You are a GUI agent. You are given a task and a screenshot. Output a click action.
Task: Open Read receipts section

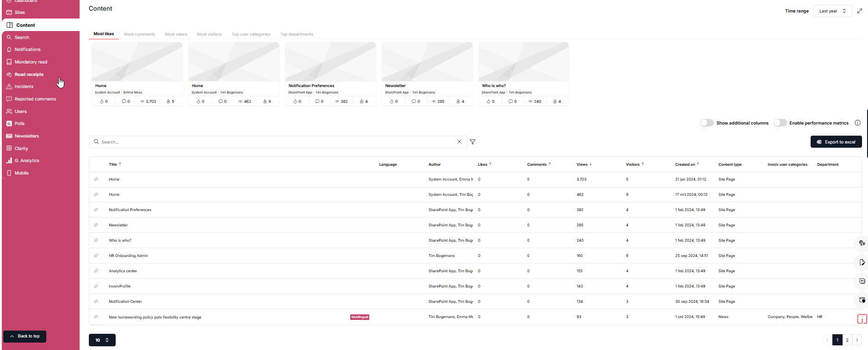click(29, 75)
